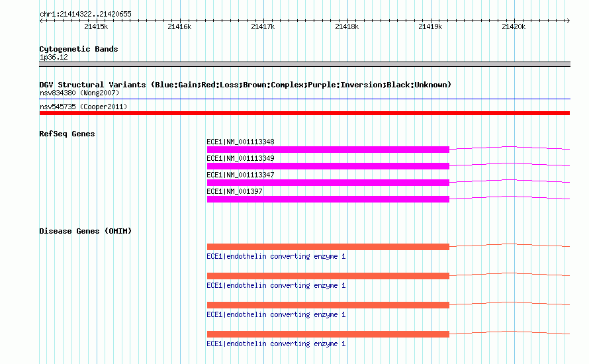Click the left arrowhead of the ruler
The width and height of the screenshot is (589, 364).
point(41,21)
